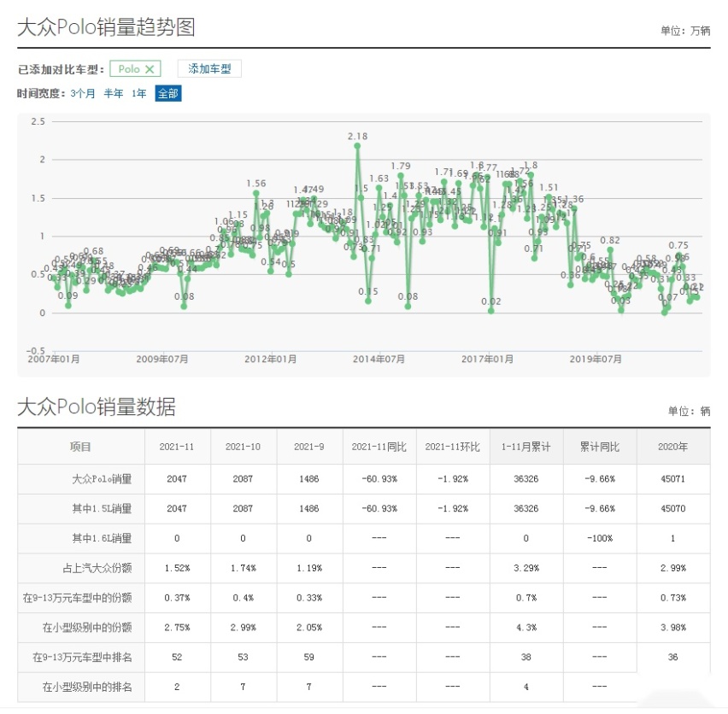The height and width of the screenshot is (714, 728).
Task: Click the 1.79 data point on chart
Action: point(401,176)
